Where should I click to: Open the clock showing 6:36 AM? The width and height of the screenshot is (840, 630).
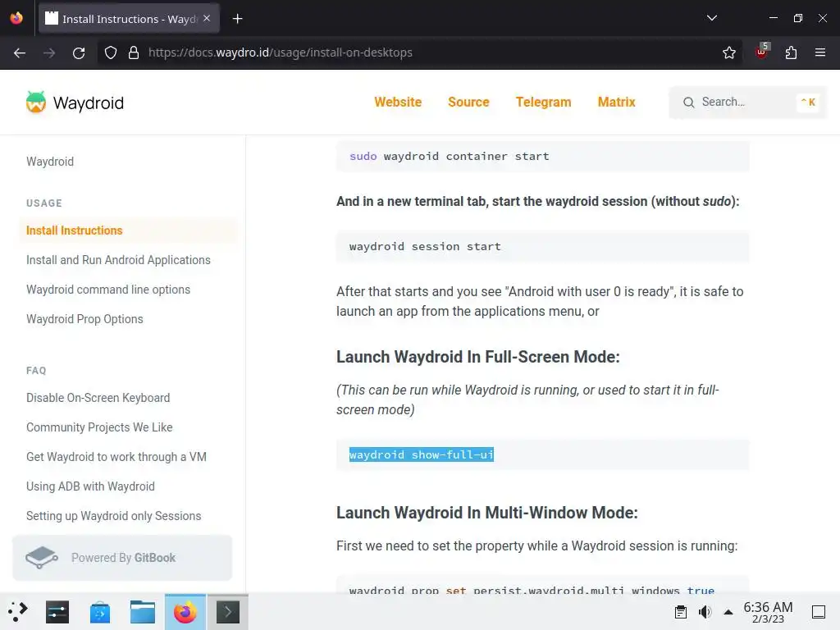(x=768, y=612)
